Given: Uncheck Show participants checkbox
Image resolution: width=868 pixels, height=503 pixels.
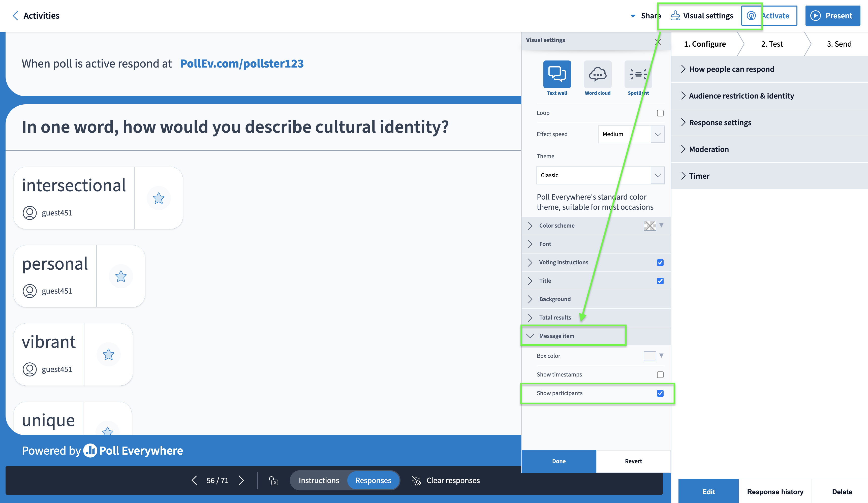Looking at the screenshot, I should tap(660, 393).
